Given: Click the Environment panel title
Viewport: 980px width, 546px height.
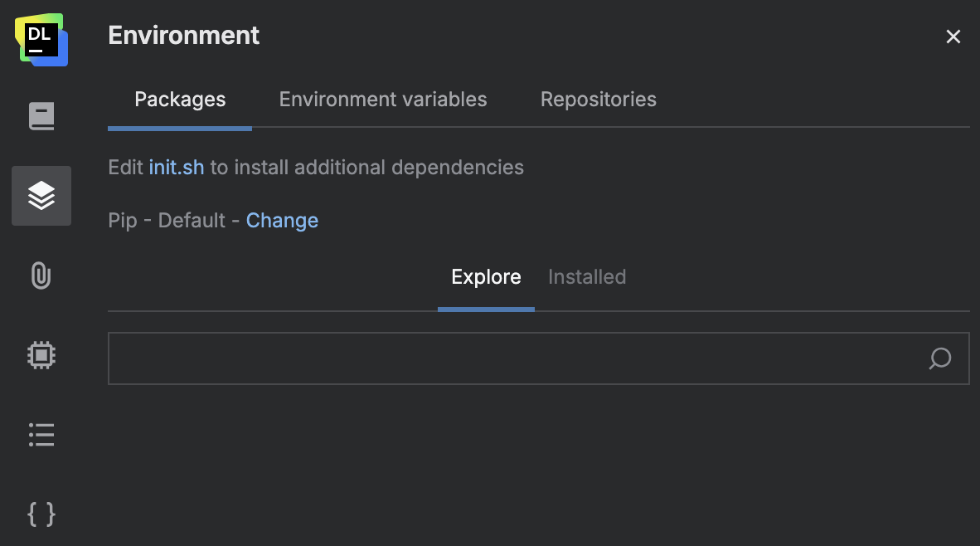Looking at the screenshot, I should pyautogui.click(x=183, y=35).
